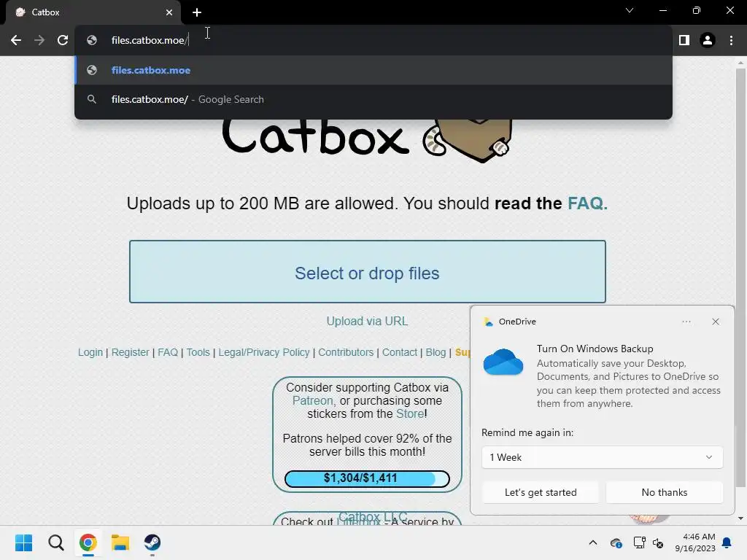Image resolution: width=747 pixels, height=560 pixels.
Task: Close the Catbox tab
Action: coord(169,12)
